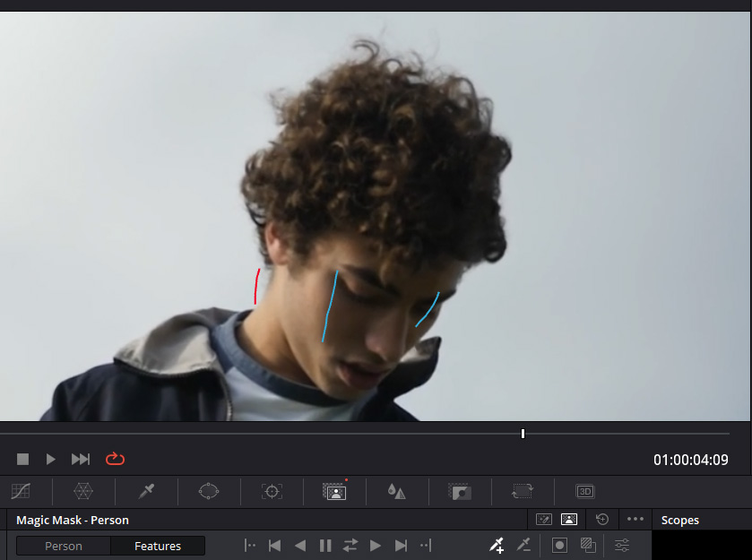Image resolution: width=752 pixels, height=560 pixels.
Task: Pause mask tracking
Action: 325,546
